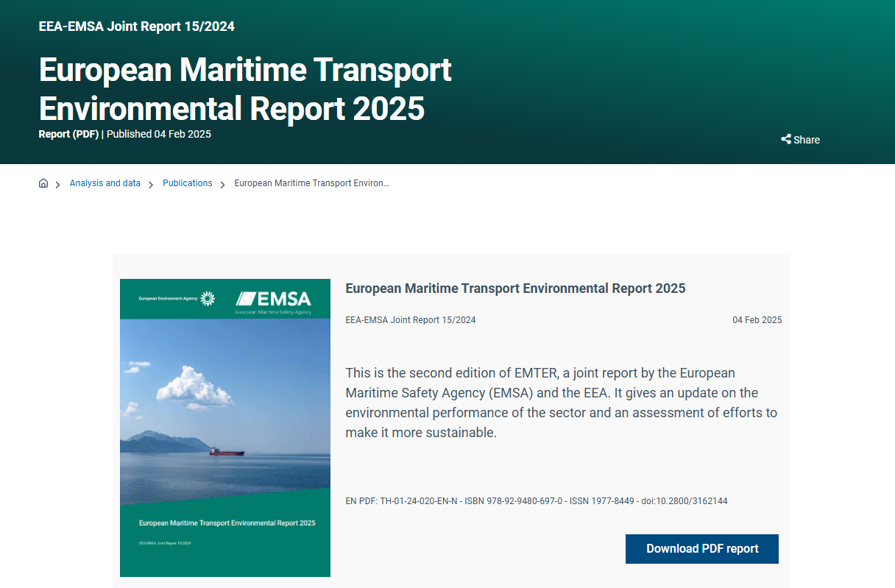Click the 'EEA-EMSA Joint Report 15/2024' card text
The image size is (895, 588).
(x=410, y=320)
